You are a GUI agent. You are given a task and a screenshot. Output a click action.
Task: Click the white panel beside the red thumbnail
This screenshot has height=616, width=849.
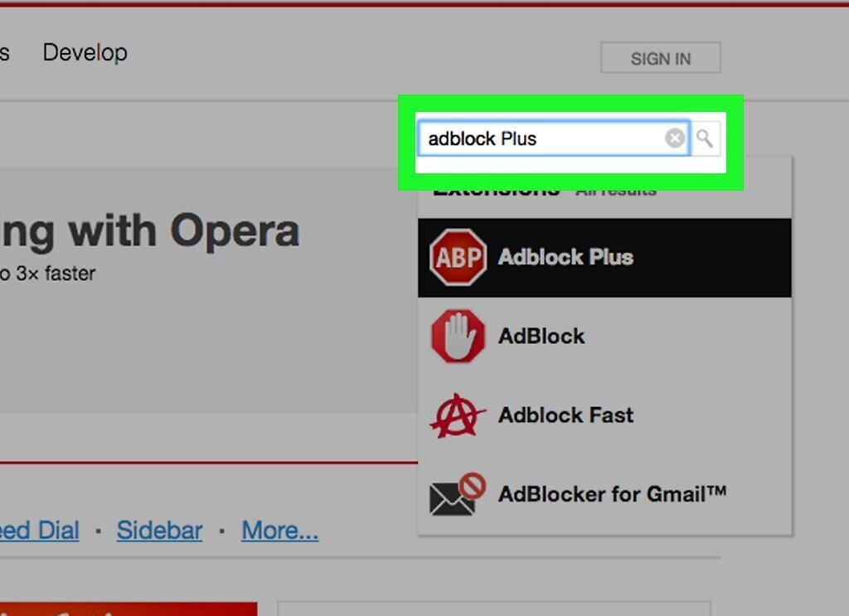tap(494, 609)
